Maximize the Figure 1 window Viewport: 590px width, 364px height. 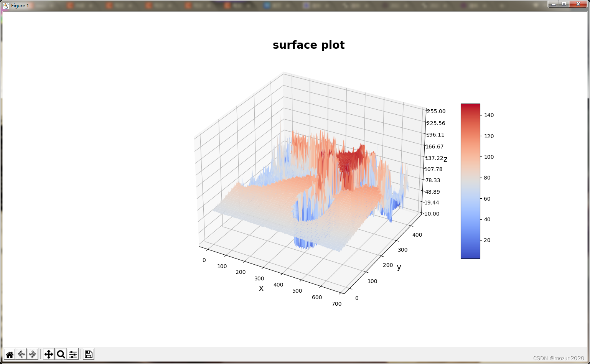564,4
